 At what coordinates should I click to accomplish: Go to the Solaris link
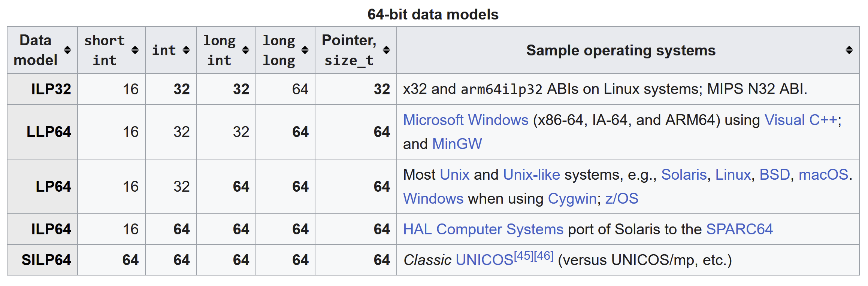(684, 175)
